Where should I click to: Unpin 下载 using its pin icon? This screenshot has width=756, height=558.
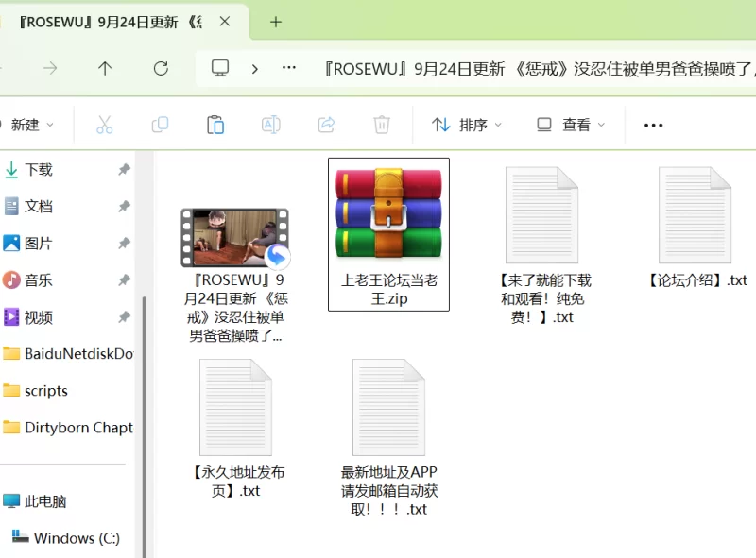pyautogui.click(x=124, y=170)
